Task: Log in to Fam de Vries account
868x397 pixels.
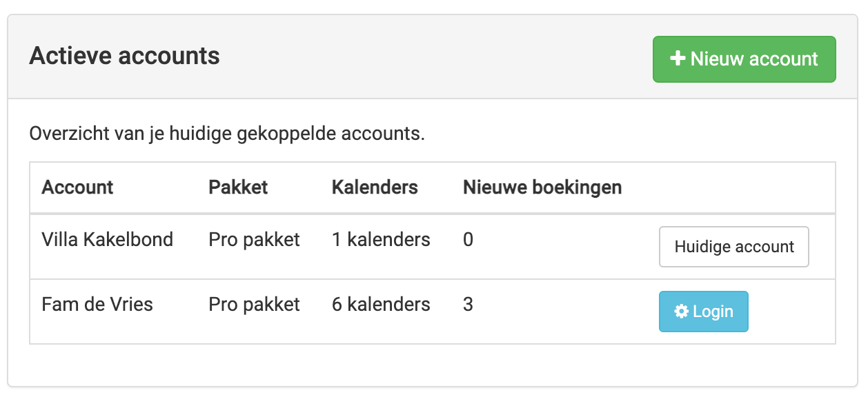Action: pyautogui.click(x=703, y=312)
